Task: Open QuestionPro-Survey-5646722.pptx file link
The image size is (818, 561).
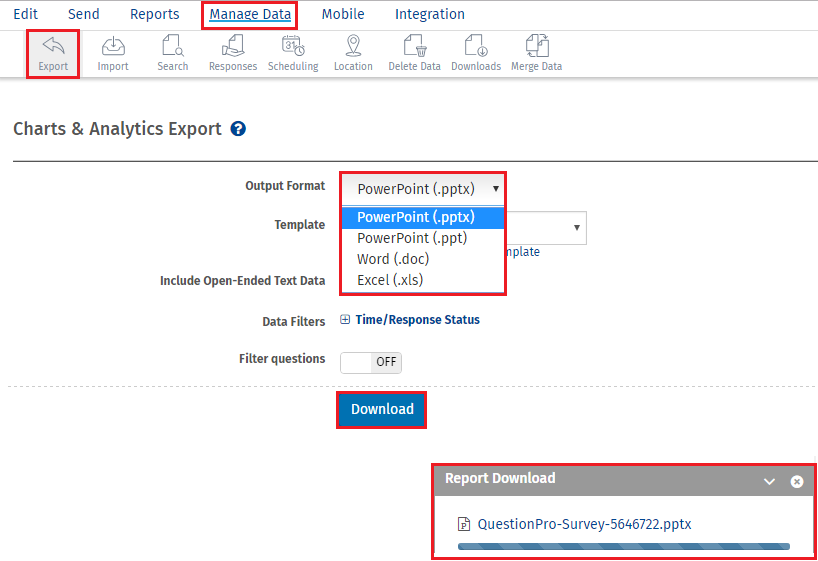Action: 584,524
